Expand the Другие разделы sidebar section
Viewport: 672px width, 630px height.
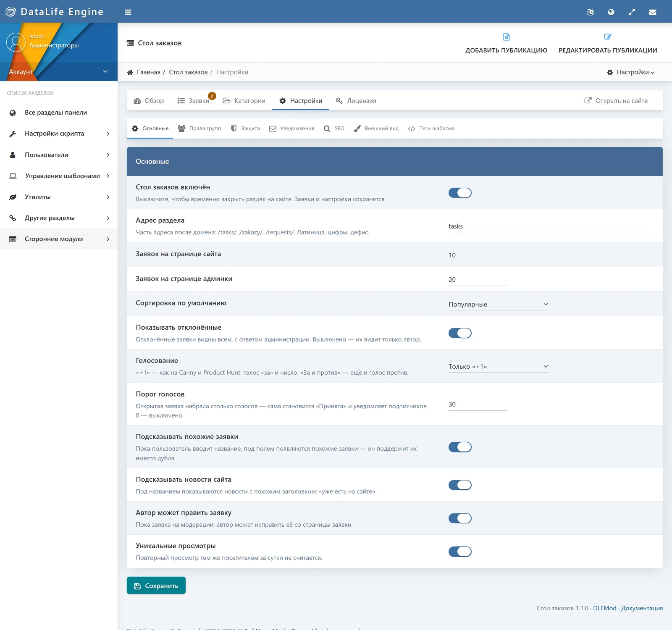coord(59,218)
